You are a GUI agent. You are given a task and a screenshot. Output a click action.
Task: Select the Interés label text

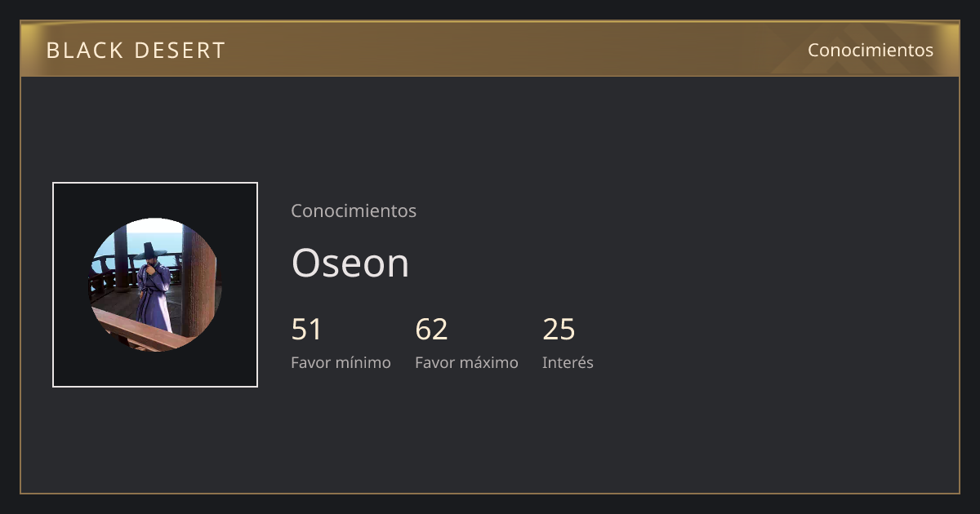(x=568, y=362)
